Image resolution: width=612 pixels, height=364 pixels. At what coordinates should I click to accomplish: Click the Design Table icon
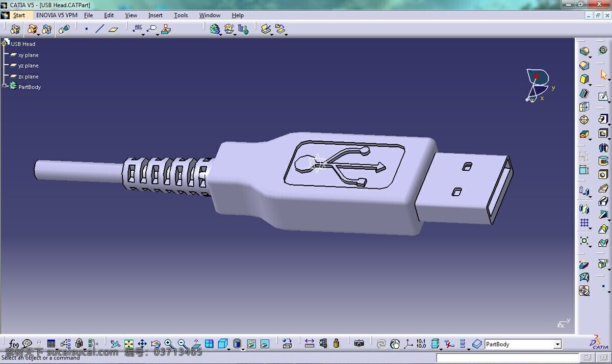tap(51, 344)
